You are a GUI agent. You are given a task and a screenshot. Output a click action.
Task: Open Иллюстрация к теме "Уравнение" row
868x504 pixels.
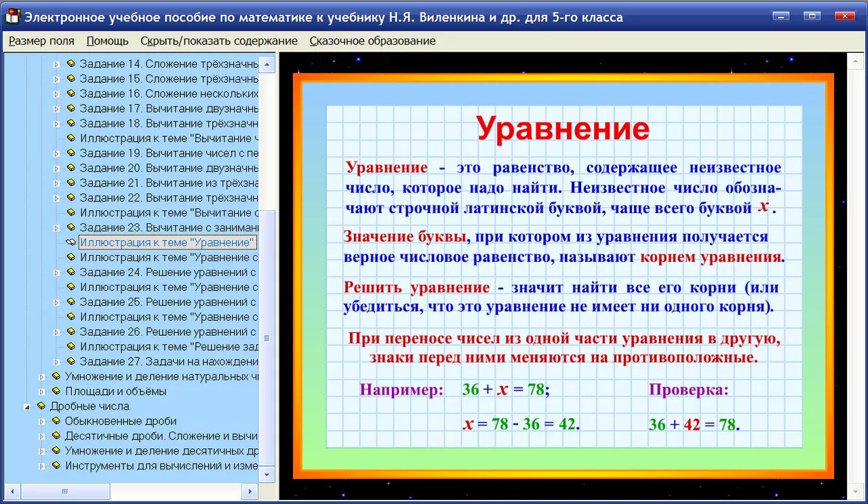click(168, 243)
